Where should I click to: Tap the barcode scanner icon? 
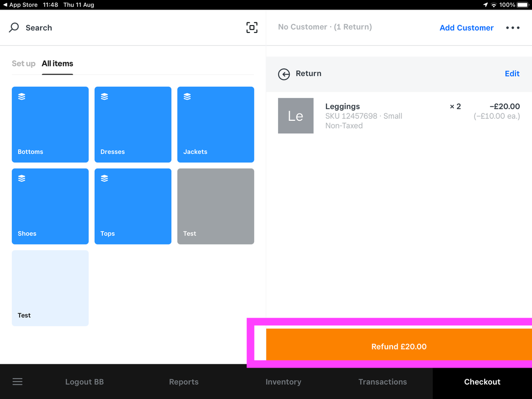(x=252, y=28)
